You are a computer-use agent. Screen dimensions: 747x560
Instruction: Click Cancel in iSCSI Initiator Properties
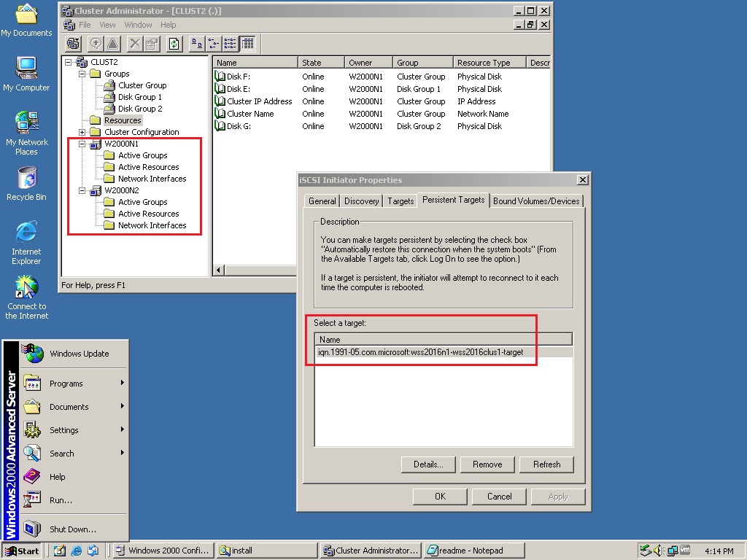point(499,496)
